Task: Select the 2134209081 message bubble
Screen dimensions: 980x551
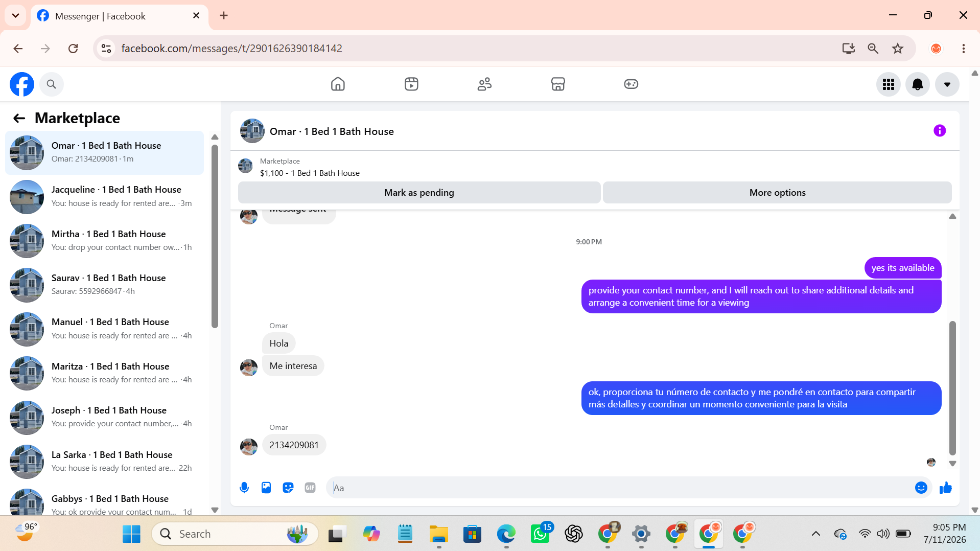Action: click(294, 445)
